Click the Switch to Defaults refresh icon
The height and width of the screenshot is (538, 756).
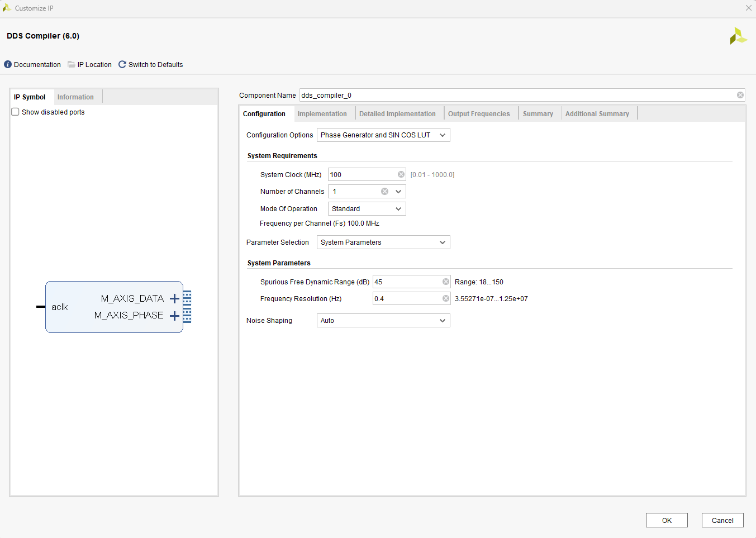(x=122, y=64)
